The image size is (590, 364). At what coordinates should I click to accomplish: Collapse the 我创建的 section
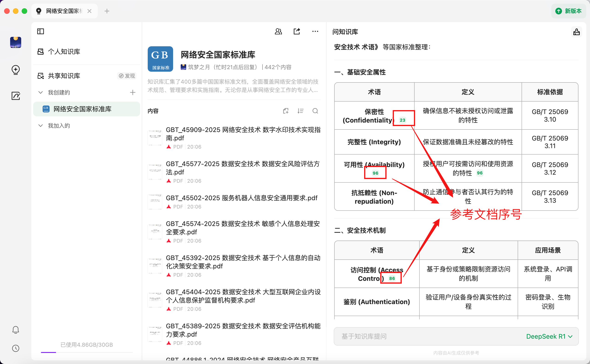[x=41, y=92]
